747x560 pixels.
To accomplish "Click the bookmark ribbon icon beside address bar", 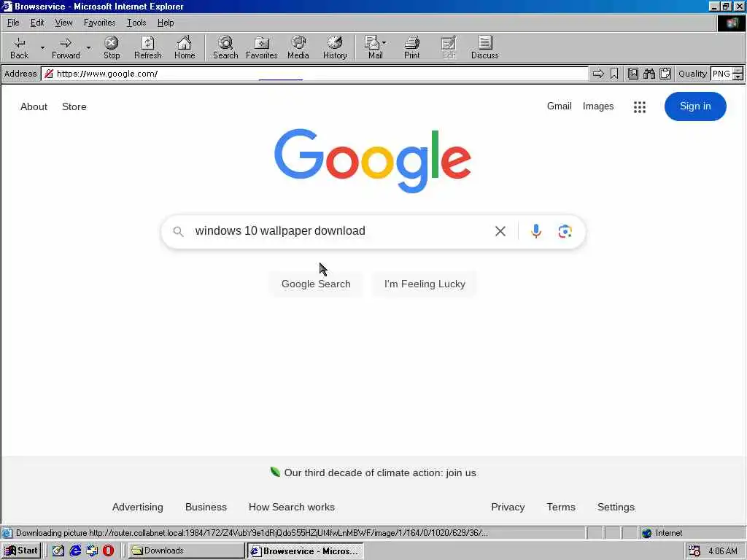I will (x=614, y=74).
